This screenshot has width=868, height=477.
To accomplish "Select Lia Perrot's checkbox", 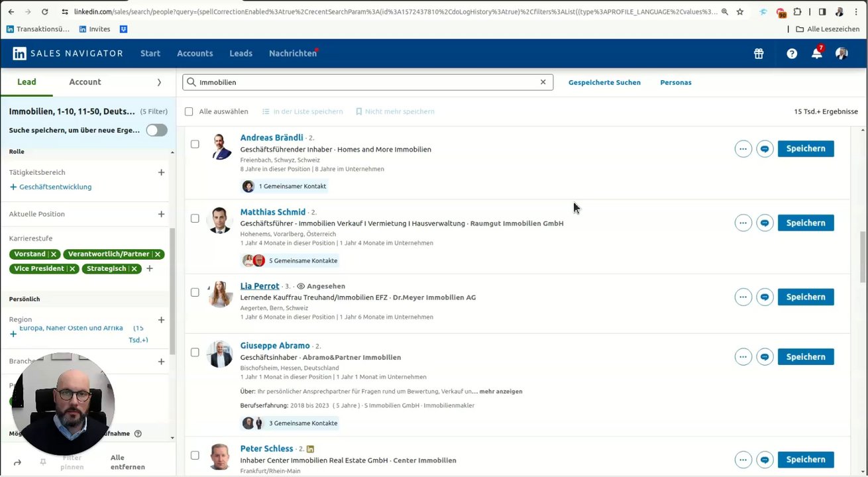I will 195,292.
